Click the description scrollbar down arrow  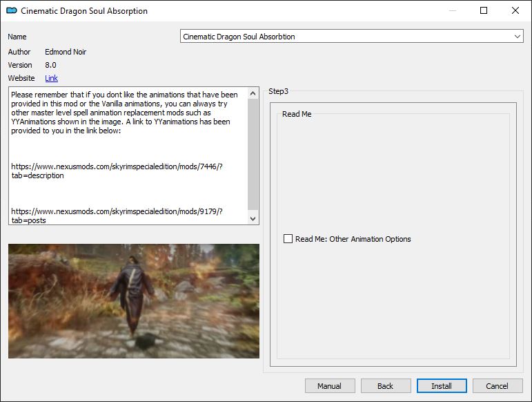tap(253, 219)
